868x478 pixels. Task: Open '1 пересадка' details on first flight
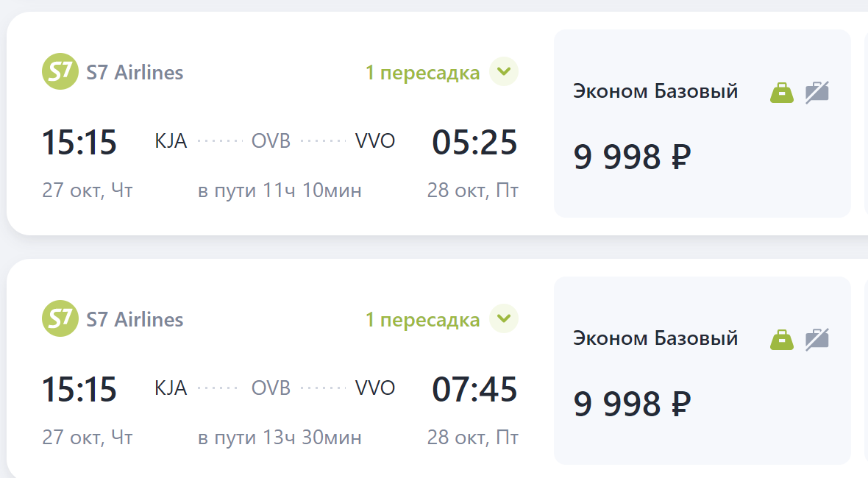tap(422, 73)
